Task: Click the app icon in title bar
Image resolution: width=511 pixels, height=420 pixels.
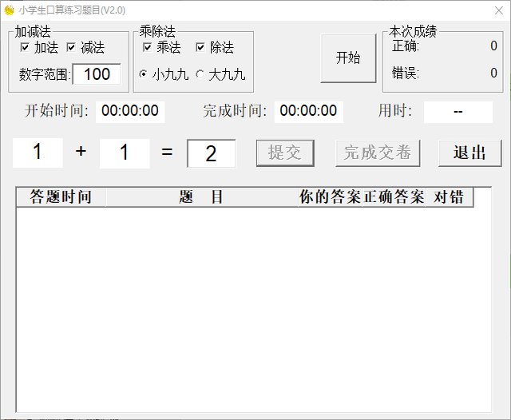Action: [x=9, y=10]
